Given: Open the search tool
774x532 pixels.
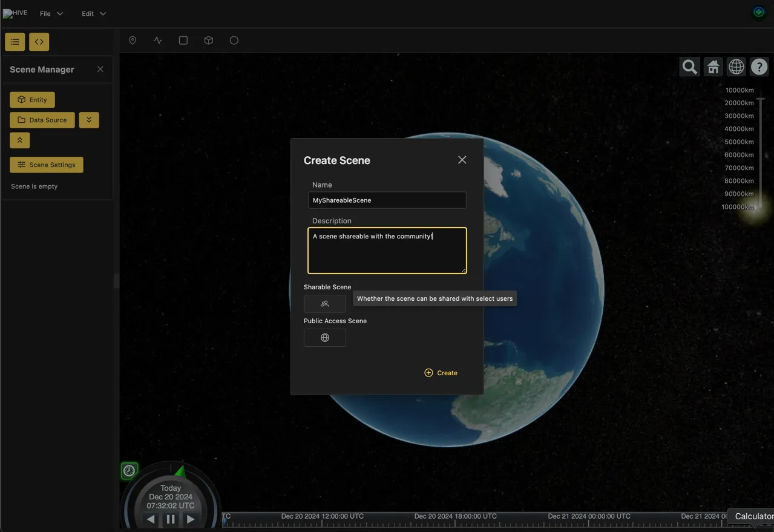Looking at the screenshot, I should (689, 67).
